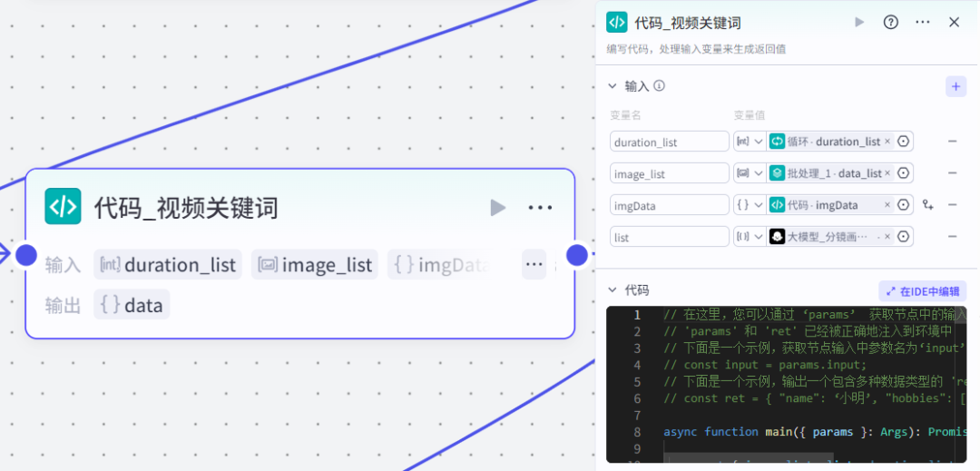Edit the image_list variable name field
This screenshot has height=471, width=980.
click(670, 173)
